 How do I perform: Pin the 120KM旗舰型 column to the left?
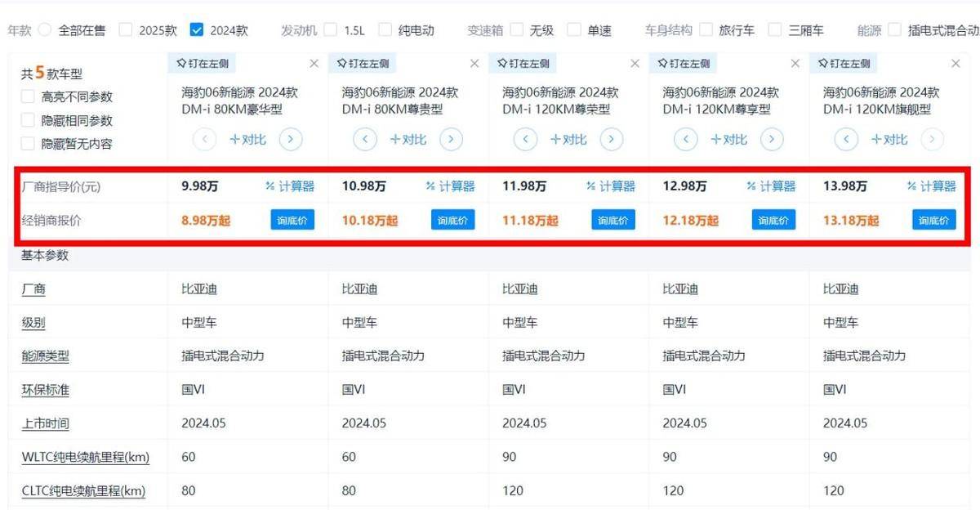(844, 63)
